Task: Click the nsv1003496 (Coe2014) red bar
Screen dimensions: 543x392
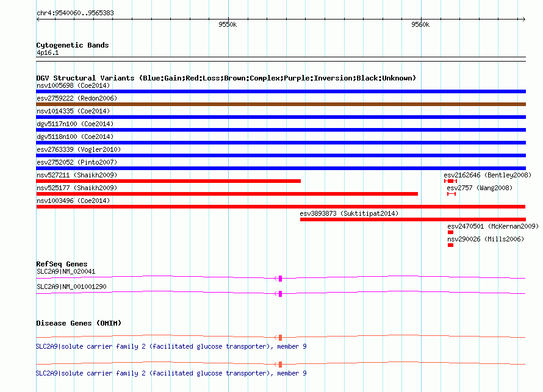Action: (281, 207)
